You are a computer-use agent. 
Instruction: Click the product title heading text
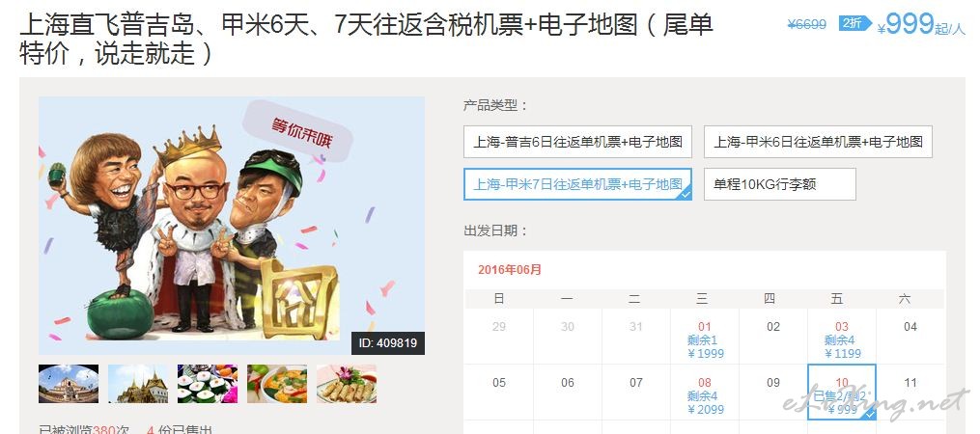[366, 40]
